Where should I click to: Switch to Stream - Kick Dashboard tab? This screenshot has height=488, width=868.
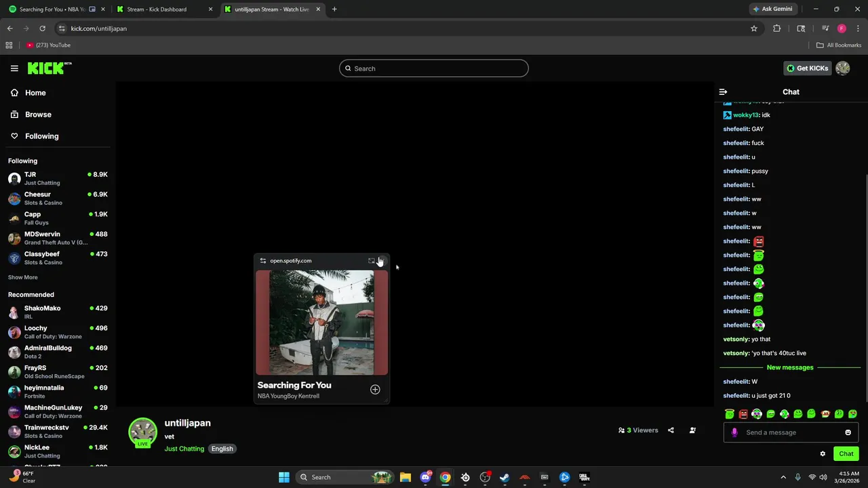pyautogui.click(x=165, y=9)
